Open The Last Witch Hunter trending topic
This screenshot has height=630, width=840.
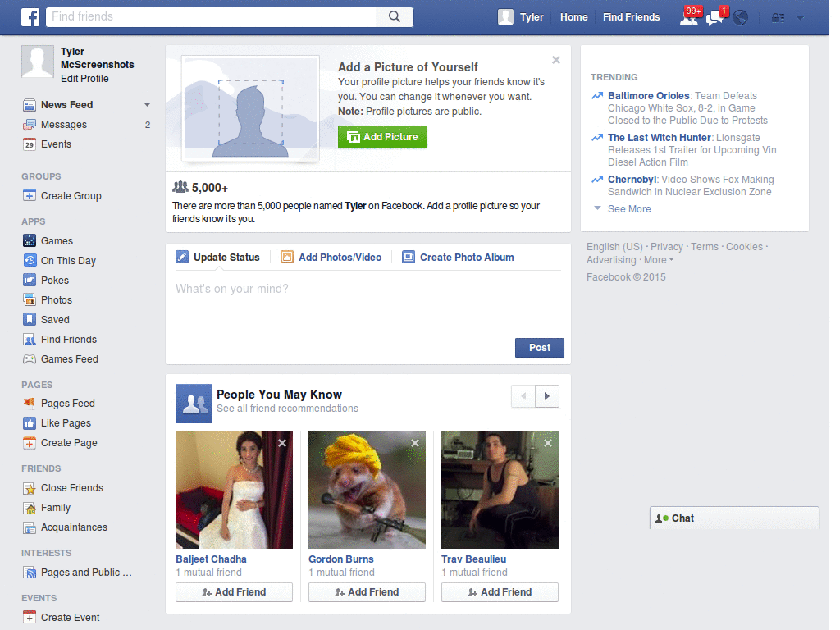tap(660, 138)
